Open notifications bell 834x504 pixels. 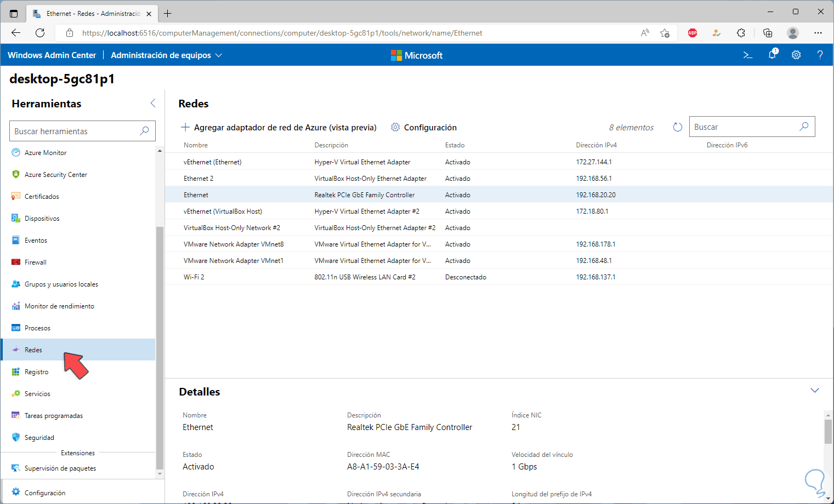pyautogui.click(x=772, y=55)
